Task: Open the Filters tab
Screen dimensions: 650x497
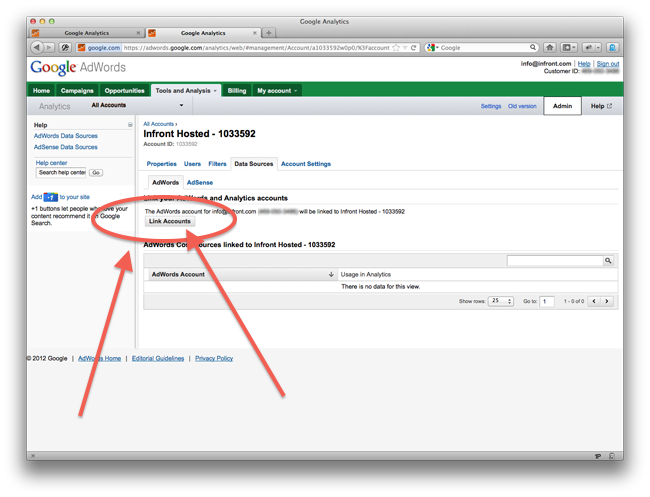Action: click(217, 164)
